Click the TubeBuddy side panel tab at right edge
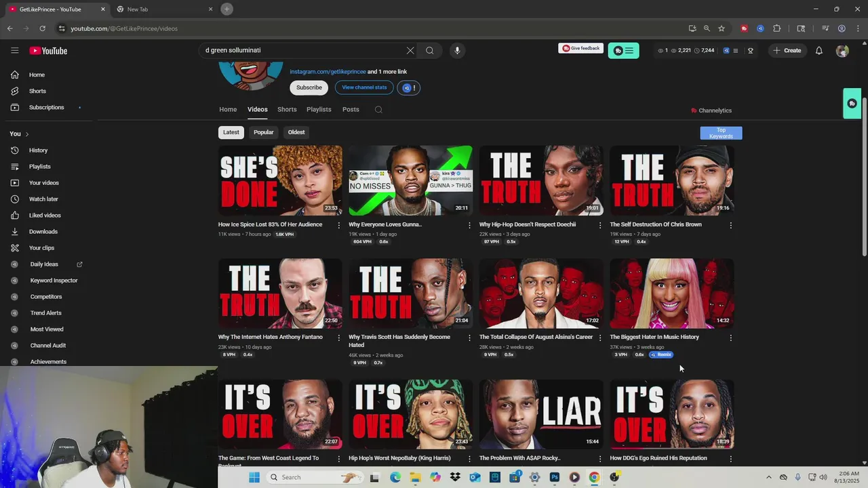This screenshot has width=868, height=488. (852, 104)
